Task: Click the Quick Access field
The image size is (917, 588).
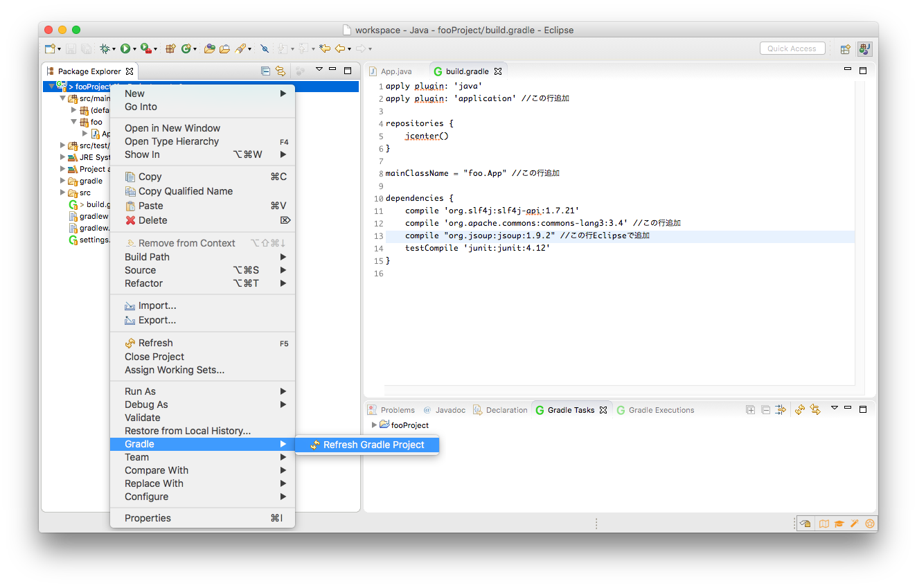Action: (x=792, y=48)
